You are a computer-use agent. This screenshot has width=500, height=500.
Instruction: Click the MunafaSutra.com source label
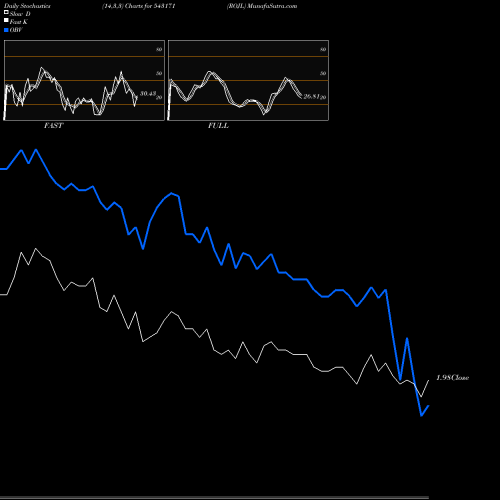272,6
